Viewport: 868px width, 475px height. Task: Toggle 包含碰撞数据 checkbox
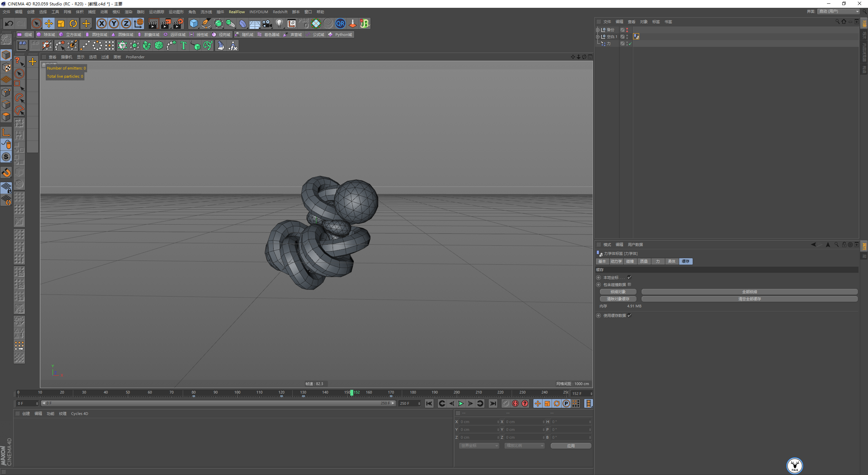click(629, 285)
